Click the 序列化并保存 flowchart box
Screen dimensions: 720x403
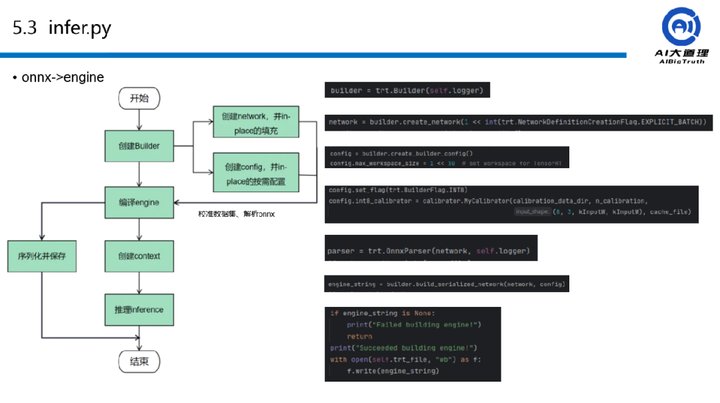(42, 256)
